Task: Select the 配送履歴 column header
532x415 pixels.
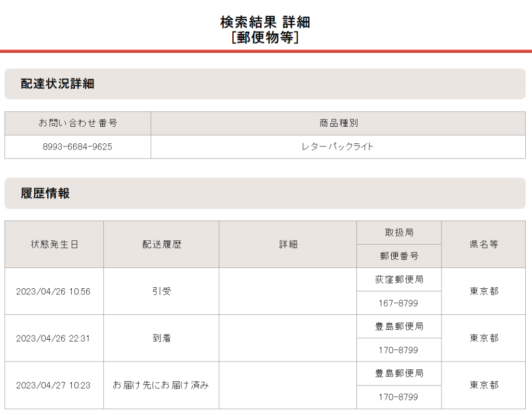Action: [162, 245]
